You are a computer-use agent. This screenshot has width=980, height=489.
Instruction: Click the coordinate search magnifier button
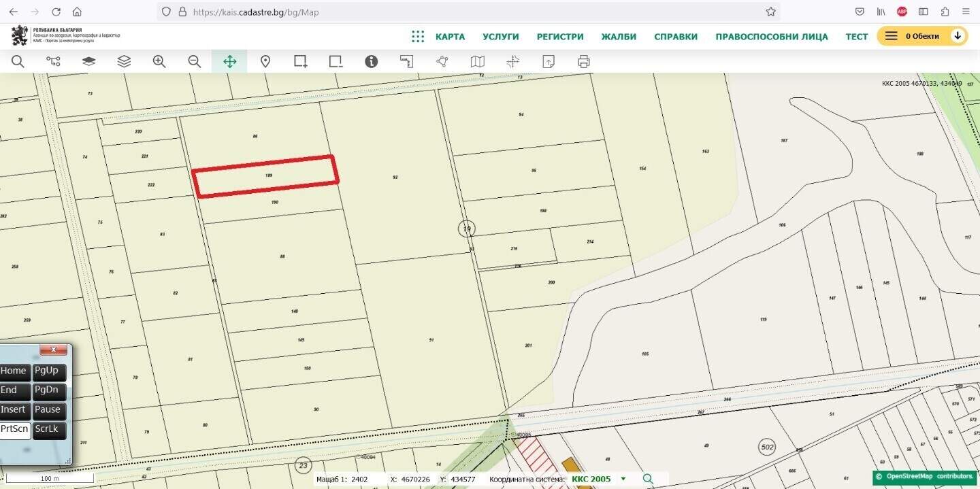click(648, 479)
